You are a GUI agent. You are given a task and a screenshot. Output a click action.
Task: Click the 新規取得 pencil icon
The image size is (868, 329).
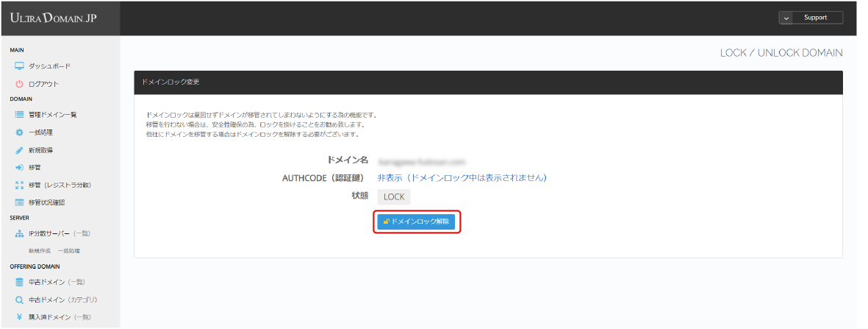point(20,150)
